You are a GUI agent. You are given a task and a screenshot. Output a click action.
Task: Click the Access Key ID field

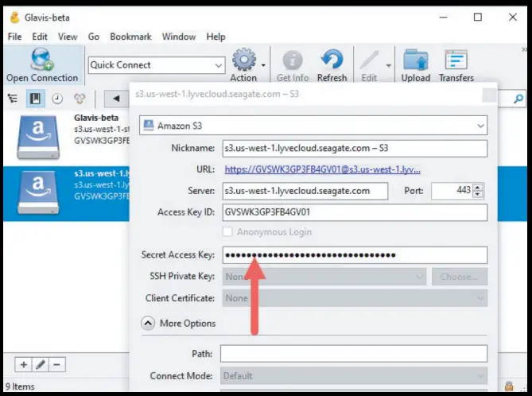click(x=355, y=212)
